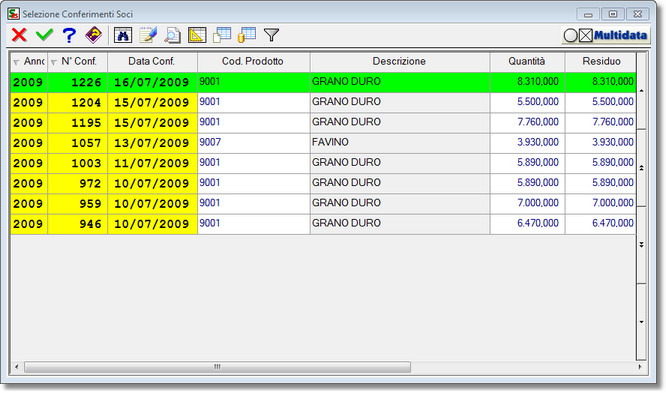Click vertical scrollbar top up arrow
Viewport: 666px width, 393px height.
pyautogui.click(x=641, y=90)
